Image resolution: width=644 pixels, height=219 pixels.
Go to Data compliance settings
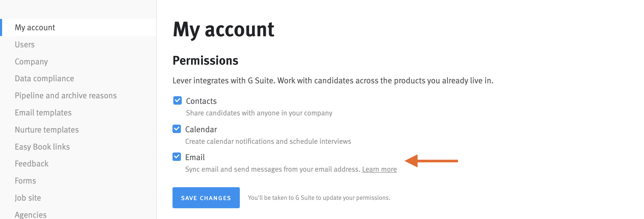tap(44, 78)
